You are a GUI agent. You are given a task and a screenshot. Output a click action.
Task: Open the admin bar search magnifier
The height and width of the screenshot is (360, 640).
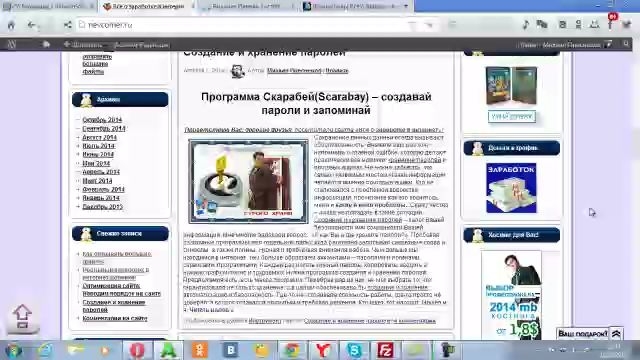click(626, 44)
